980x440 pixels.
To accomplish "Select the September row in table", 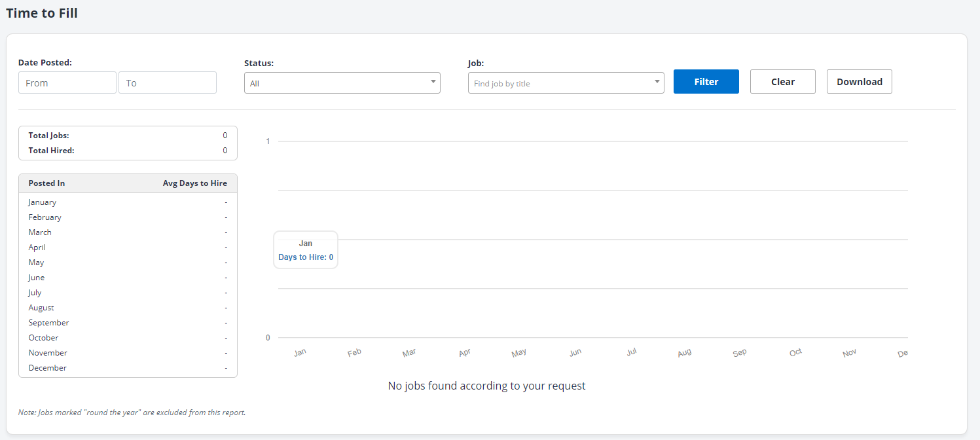I will pyautogui.click(x=128, y=323).
